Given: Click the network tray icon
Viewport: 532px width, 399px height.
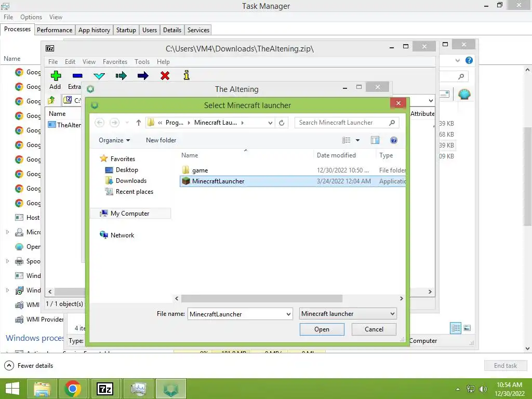Looking at the screenshot, I should click(471, 389).
